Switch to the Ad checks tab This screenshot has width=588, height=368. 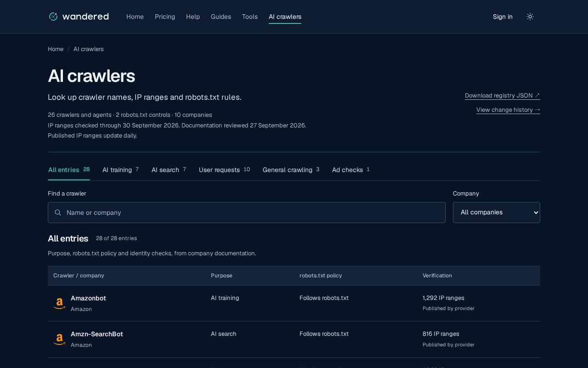click(x=351, y=170)
